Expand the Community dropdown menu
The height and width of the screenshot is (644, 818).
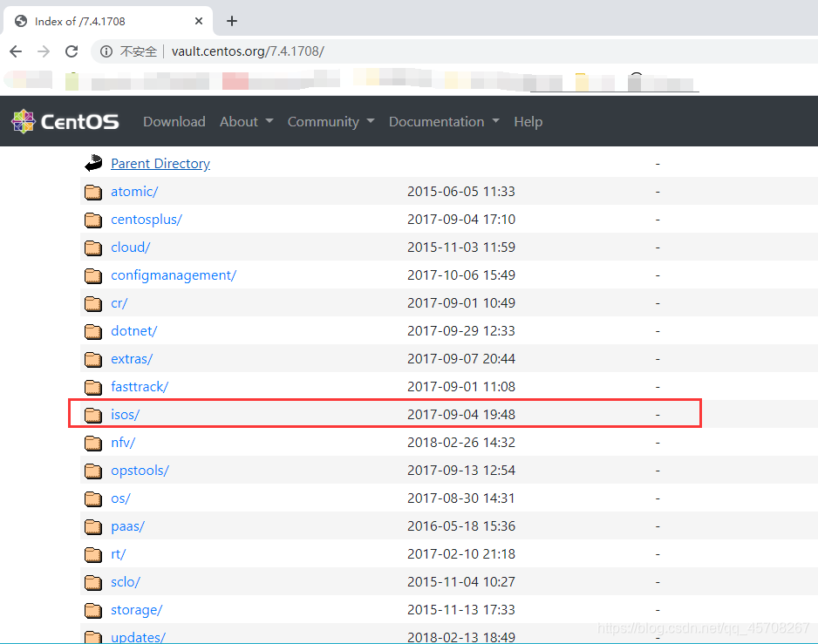[331, 121]
